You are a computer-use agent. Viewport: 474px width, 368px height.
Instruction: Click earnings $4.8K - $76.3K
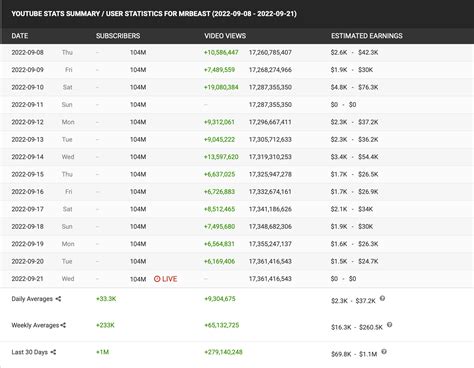354,87
